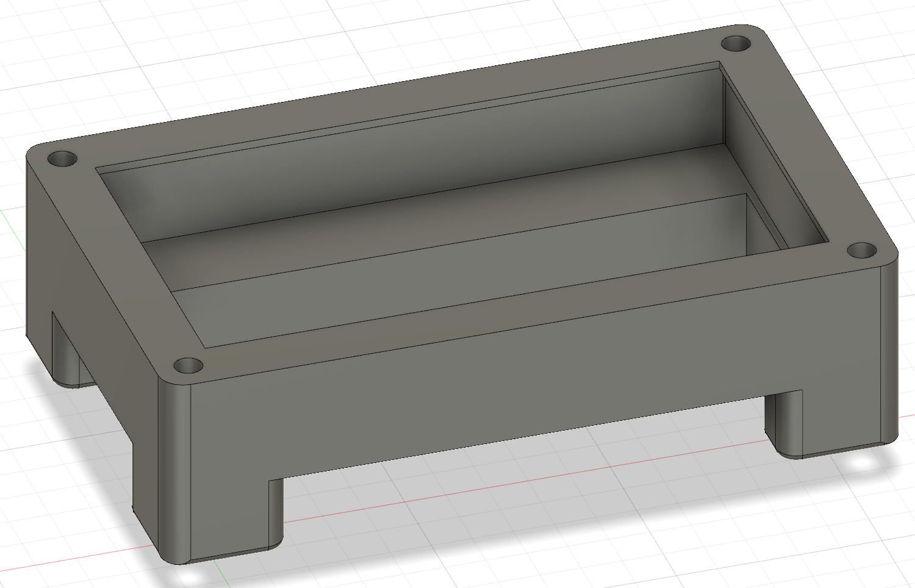Select the inner back wall of the cavity
This screenshot has width=915, height=588.
tap(421, 156)
